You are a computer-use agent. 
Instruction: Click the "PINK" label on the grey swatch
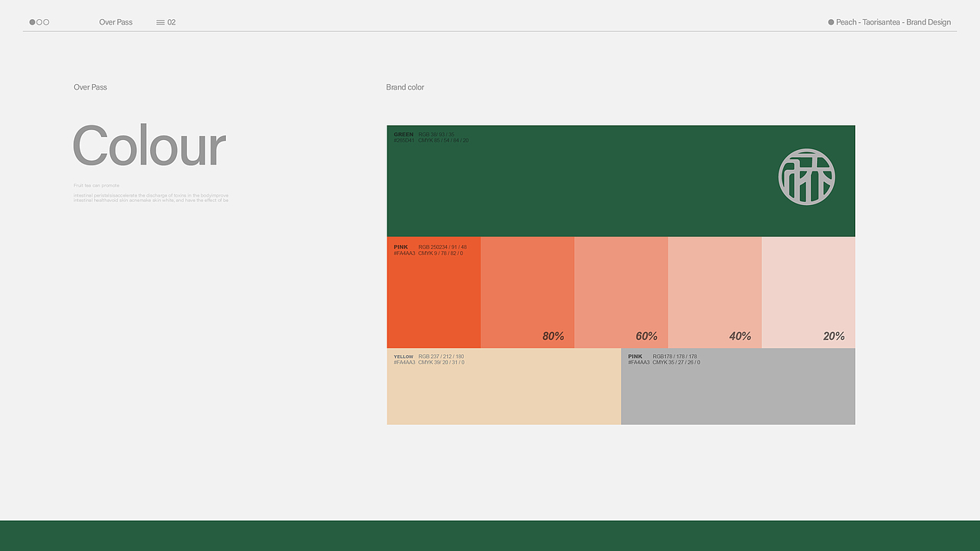(635, 357)
